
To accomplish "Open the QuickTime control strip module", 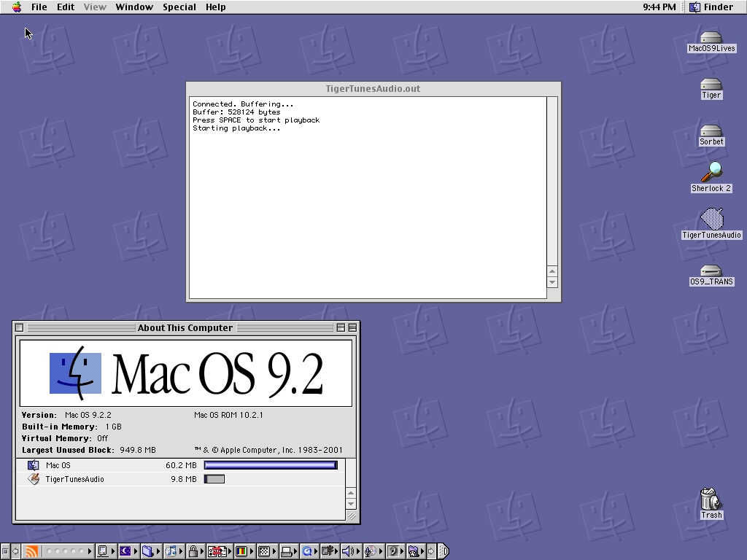I will point(309,551).
